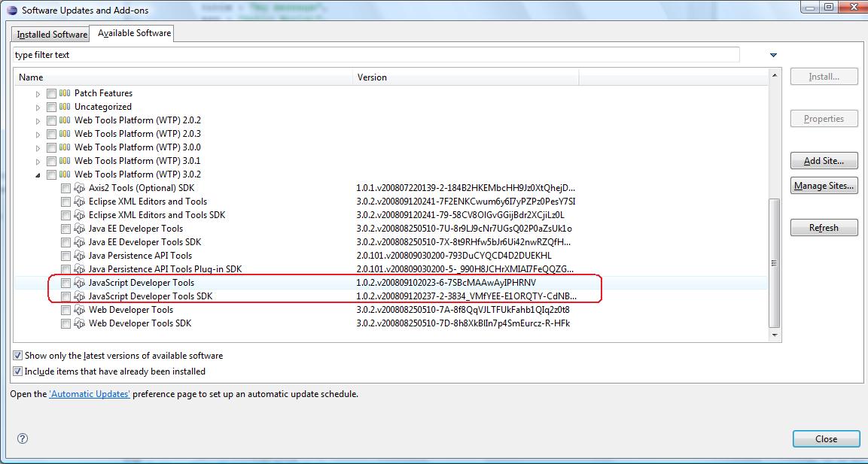Click version 1.0.2.v200809102023-6-7SBcMAAwAyIPHRNV
The height and width of the screenshot is (464, 868).
coord(446,283)
